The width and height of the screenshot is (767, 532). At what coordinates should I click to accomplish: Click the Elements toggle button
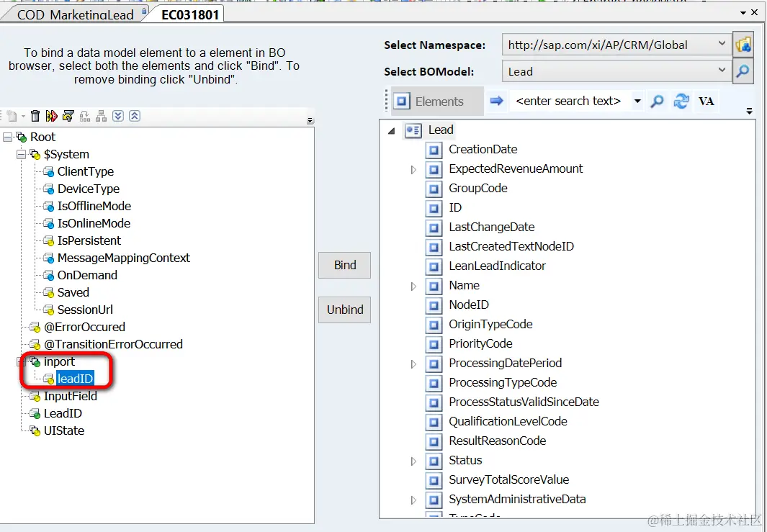pyautogui.click(x=436, y=102)
